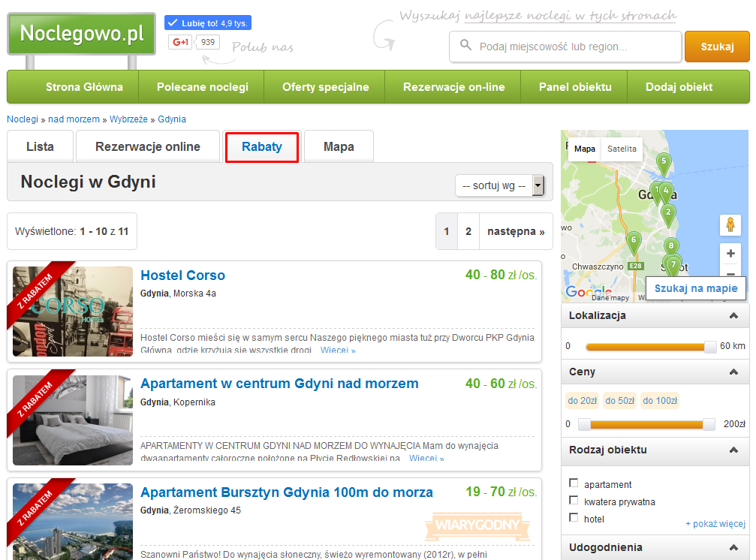Open the Hostel Corso thumbnail photo
This screenshot has width=756, height=560.
72,312
